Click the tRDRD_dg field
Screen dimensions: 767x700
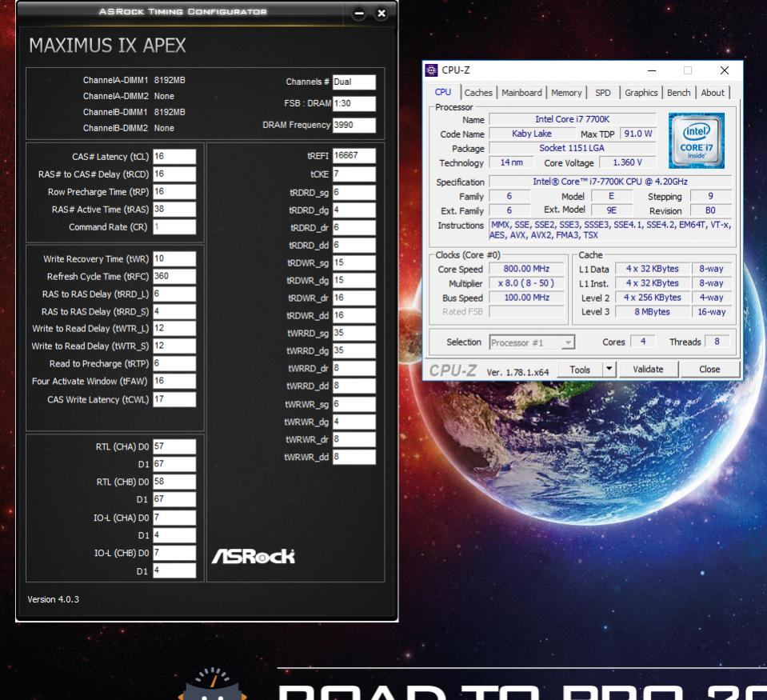pyautogui.click(x=354, y=210)
